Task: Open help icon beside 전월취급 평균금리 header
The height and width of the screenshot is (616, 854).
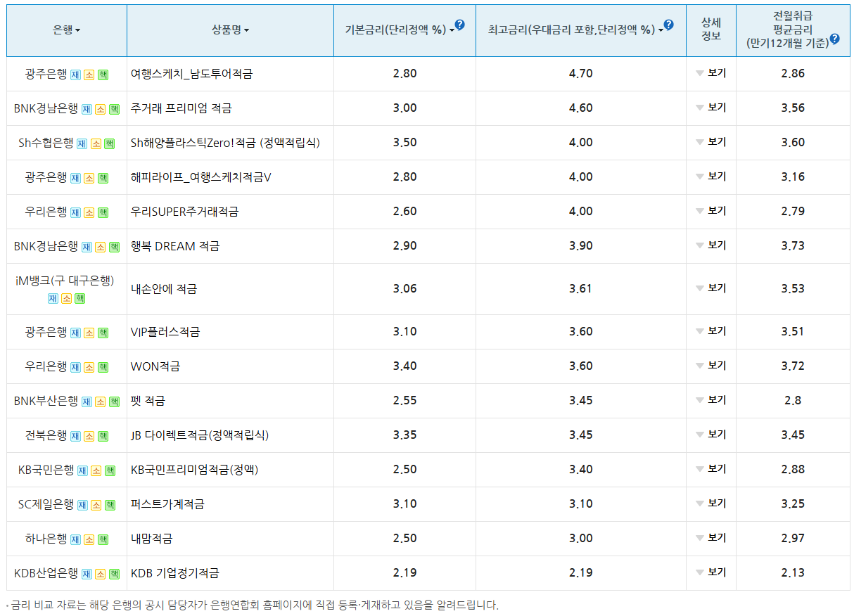Action: tap(834, 39)
